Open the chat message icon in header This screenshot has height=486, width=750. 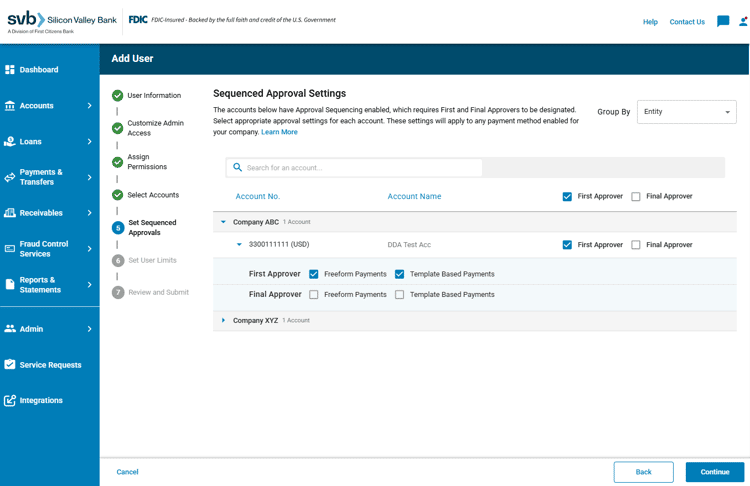click(x=723, y=21)
